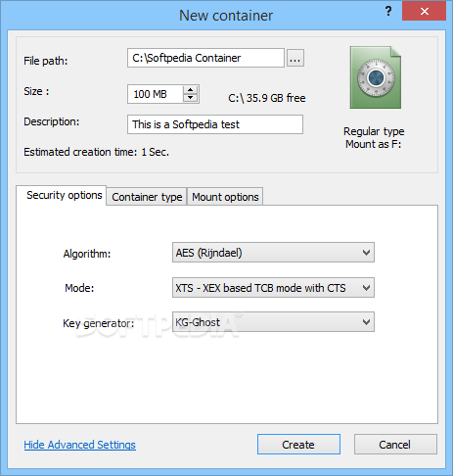Decrease container size with down arrow

click(191, 98)
